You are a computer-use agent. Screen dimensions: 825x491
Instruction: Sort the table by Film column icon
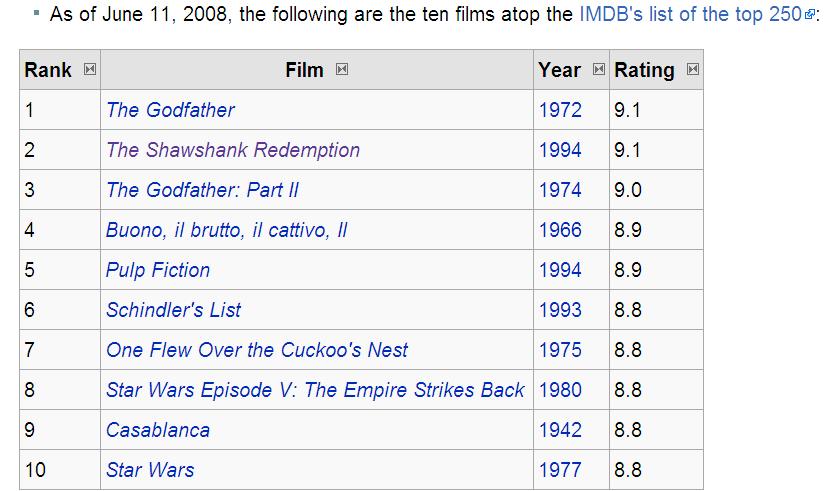coord(342,69)
